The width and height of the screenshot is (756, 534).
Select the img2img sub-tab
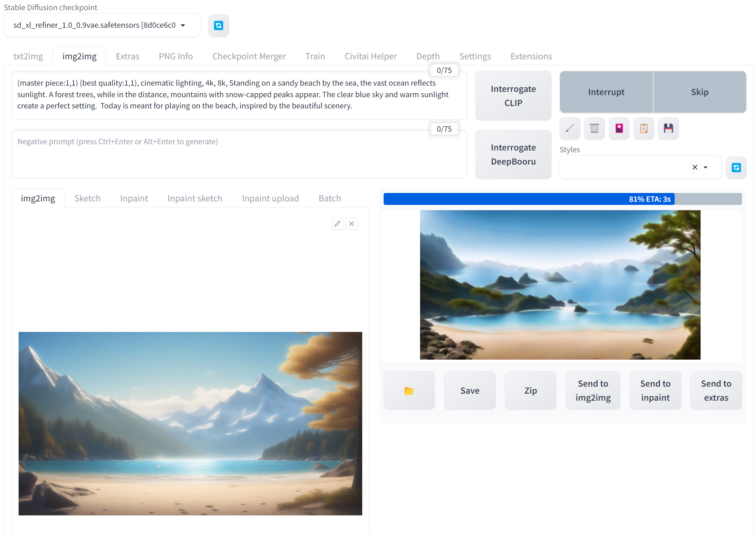click(x=38, y=198)
